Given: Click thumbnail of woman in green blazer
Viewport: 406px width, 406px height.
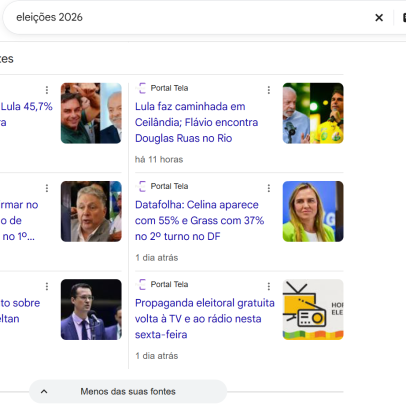Looking at the screenshot, I should [313, 211].
